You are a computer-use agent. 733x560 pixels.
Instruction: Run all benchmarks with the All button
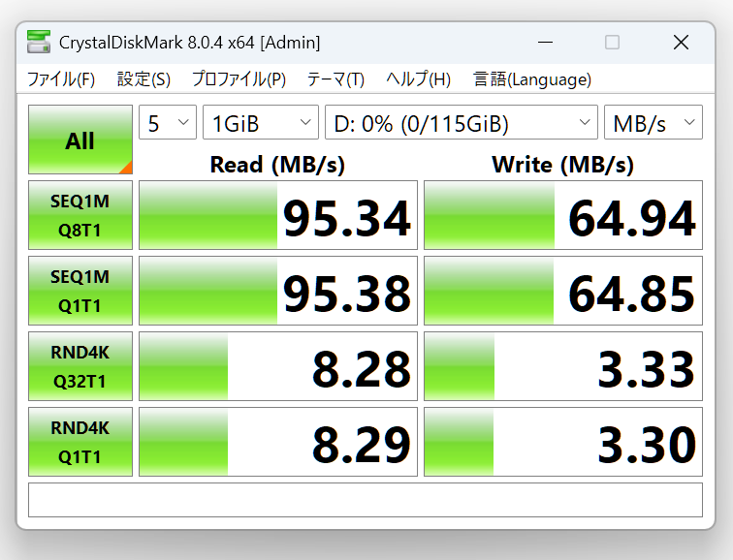(80, 140)
